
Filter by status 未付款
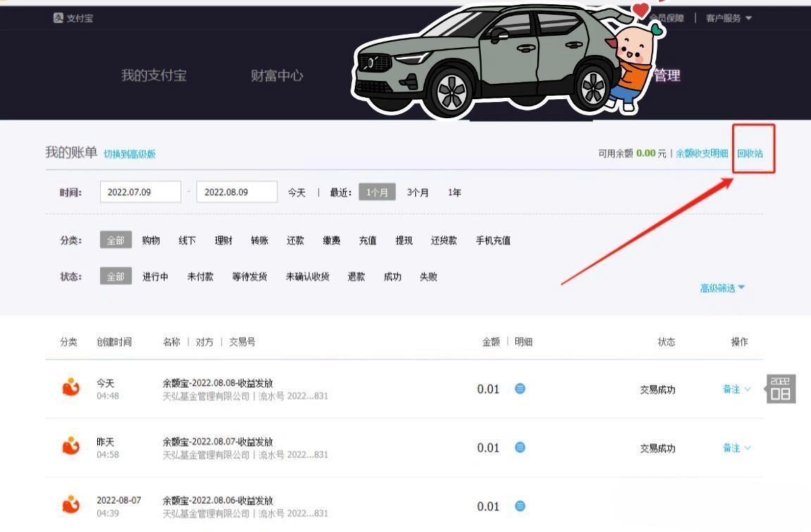click(x=200, y=277)
